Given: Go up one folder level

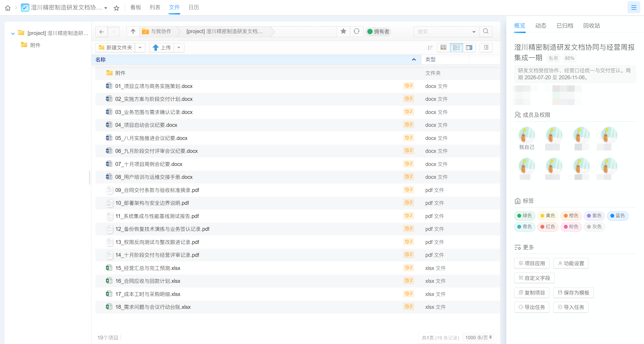Looking at the screenshot, I should [x=133, y=32].
